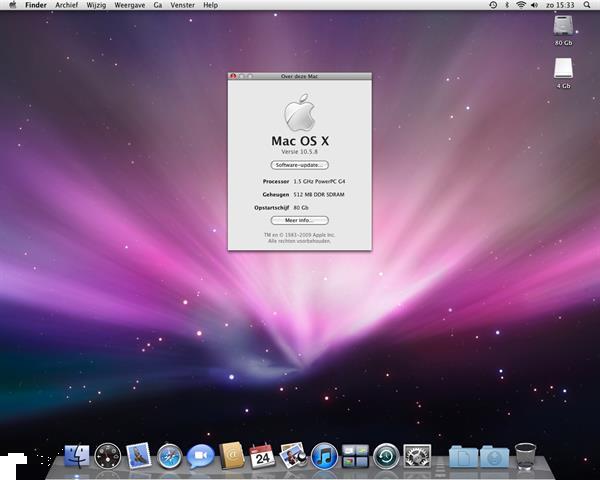Open the AirPort Wi-Fi menu
Viewport: 600px width, 480px height.
point(520,5)
